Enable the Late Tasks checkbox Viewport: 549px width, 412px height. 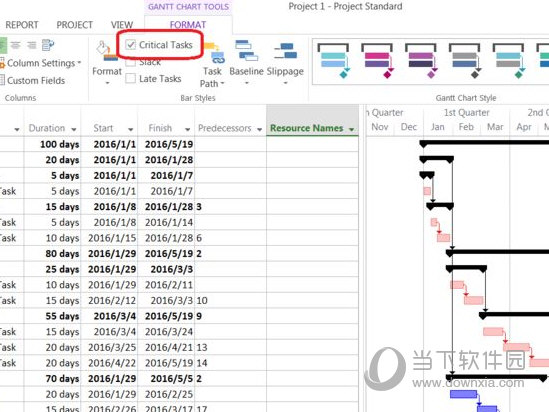click(x=131, y=78)
